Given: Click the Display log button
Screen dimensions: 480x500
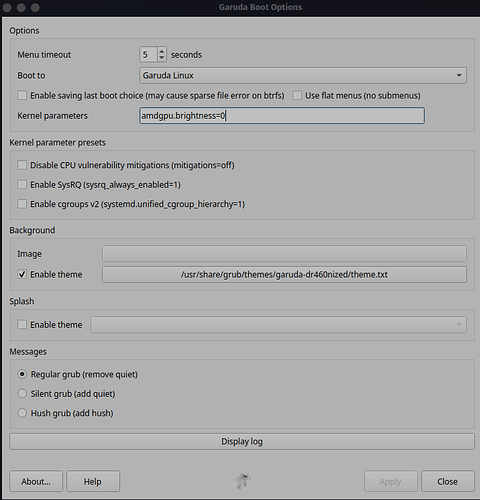Looking at the screenshot, I should [242, 441].
